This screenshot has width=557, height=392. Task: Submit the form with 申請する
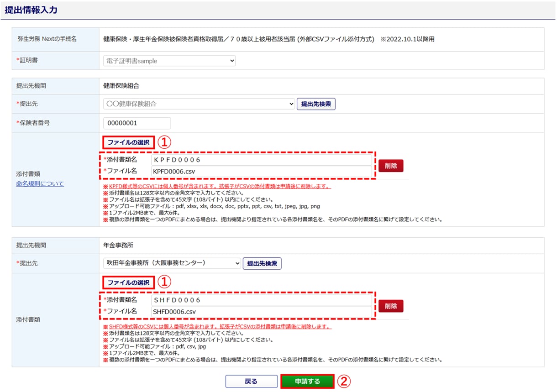tap(307, 382)
